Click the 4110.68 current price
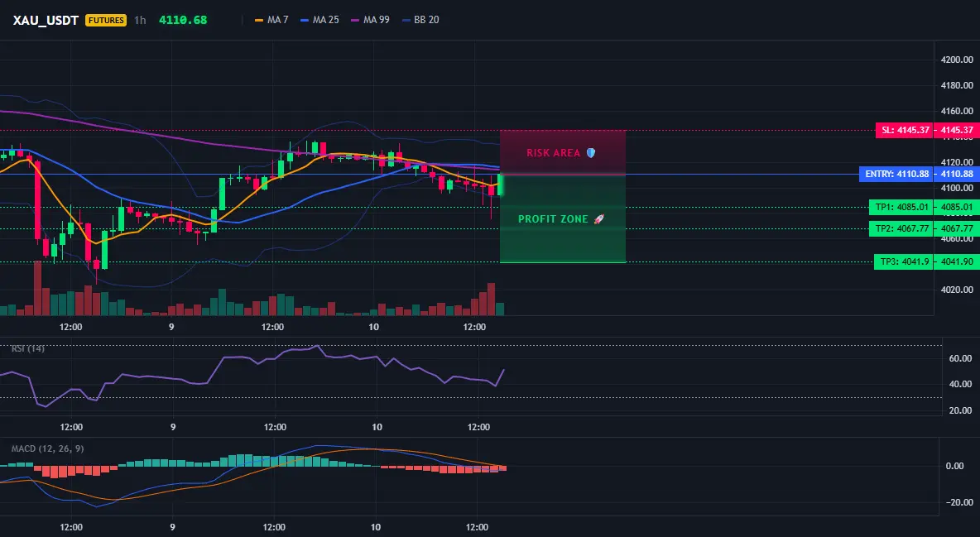 click(x=182, y=20)
